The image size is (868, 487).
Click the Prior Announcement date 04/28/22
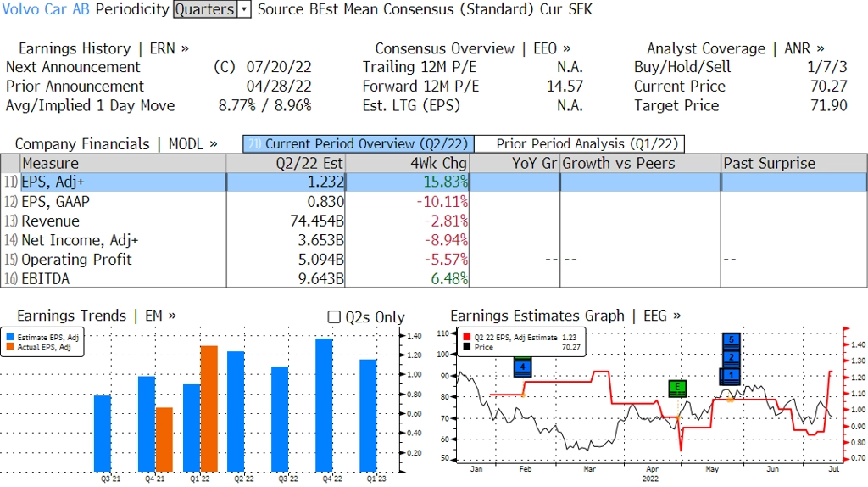point(279,87)
